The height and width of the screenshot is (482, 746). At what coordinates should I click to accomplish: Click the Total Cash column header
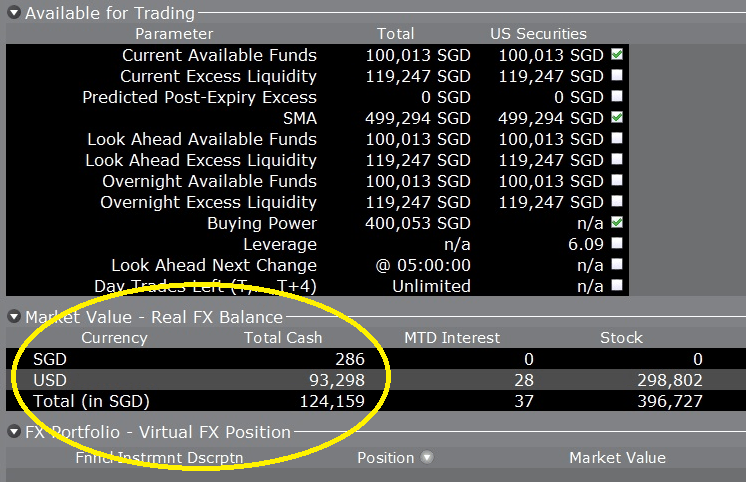click(283, 338)
